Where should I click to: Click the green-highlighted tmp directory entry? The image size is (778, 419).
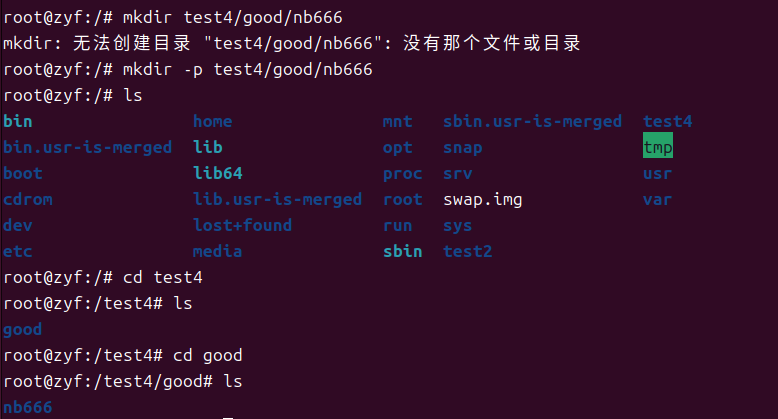[658, 148]
